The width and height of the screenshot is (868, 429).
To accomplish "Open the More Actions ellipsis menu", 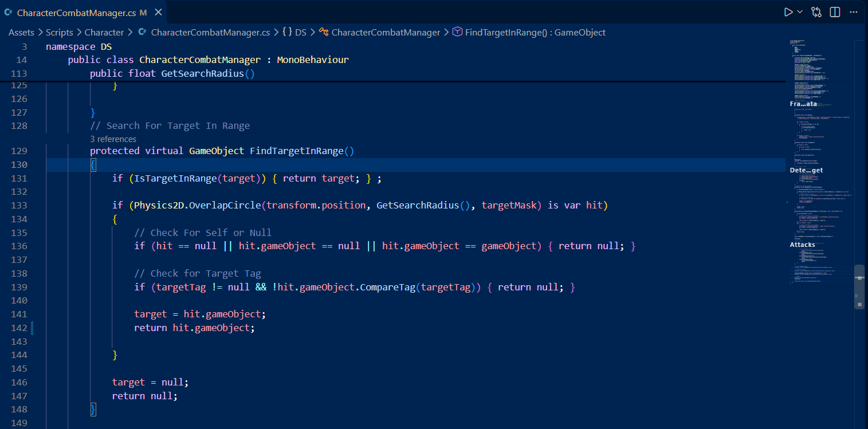I will click(x=853, y=12).
